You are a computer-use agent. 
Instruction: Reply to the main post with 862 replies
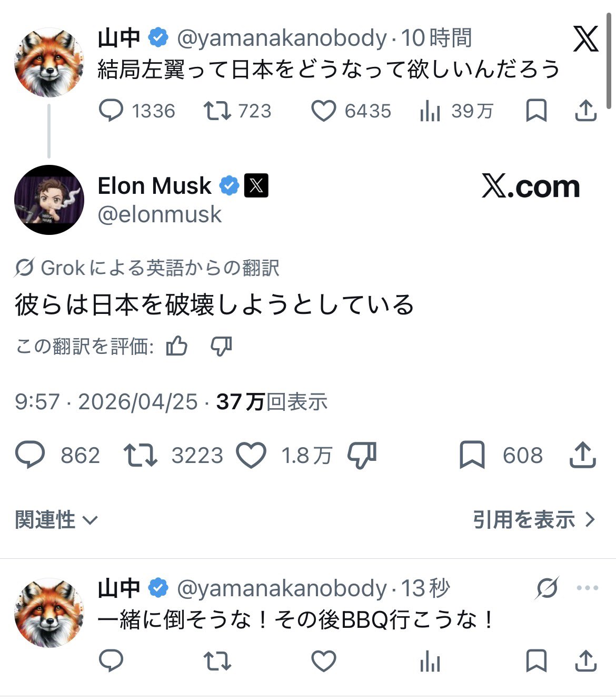(30, 456)
